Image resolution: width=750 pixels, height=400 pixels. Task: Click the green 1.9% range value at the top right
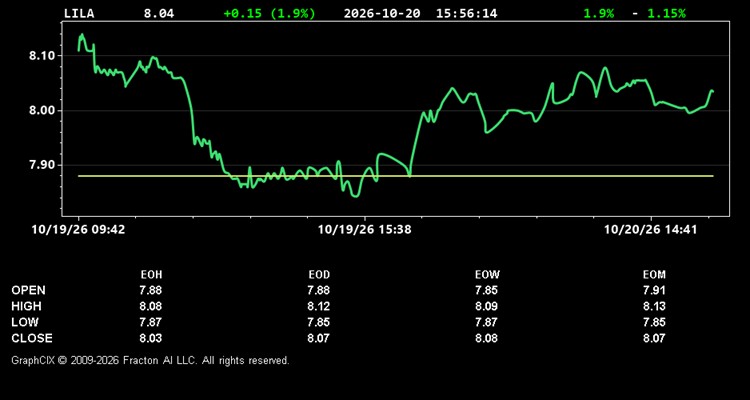598,13
